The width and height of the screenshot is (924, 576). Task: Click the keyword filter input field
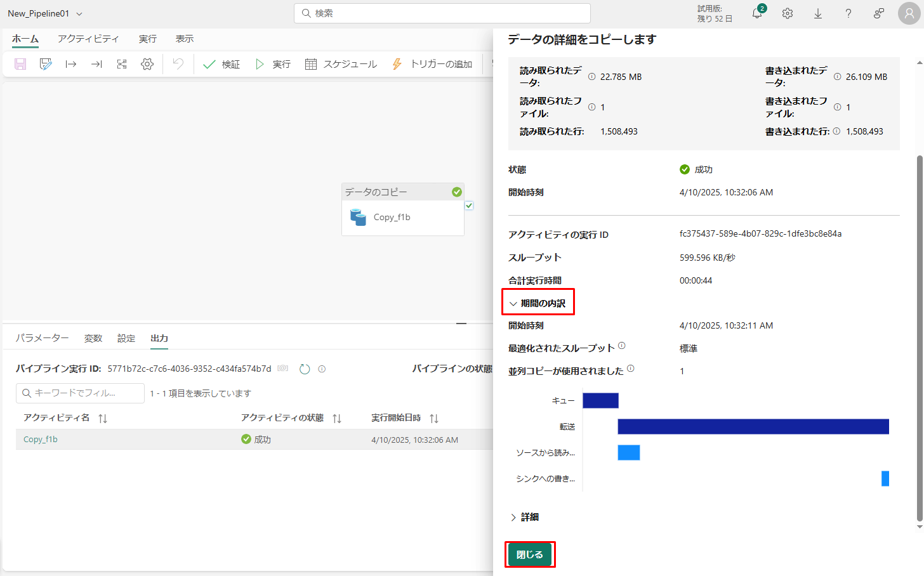pyautogui.click(x=80, y=393)
